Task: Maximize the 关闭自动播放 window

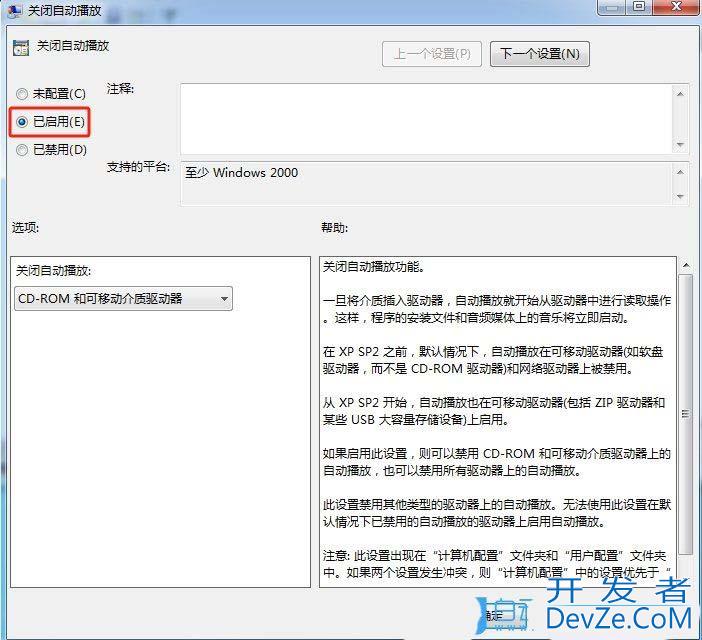Action: pos(639,6)
